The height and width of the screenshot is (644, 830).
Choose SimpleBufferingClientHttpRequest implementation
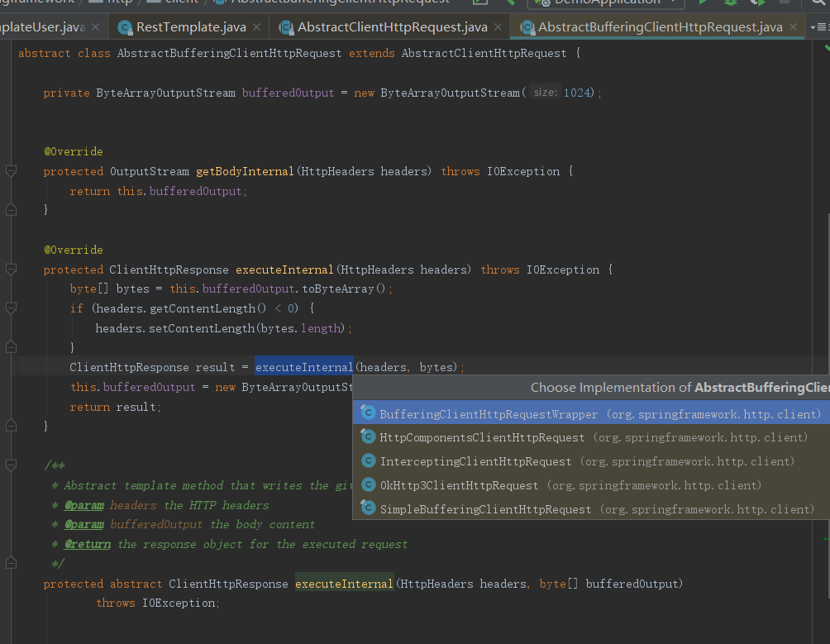click(x=591, y=509)
